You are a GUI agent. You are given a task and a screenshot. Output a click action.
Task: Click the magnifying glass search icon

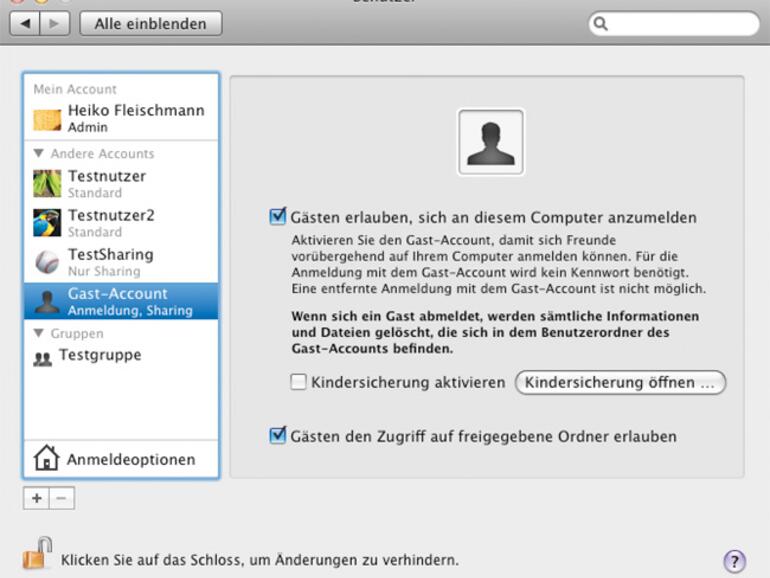tap(601, 24)
